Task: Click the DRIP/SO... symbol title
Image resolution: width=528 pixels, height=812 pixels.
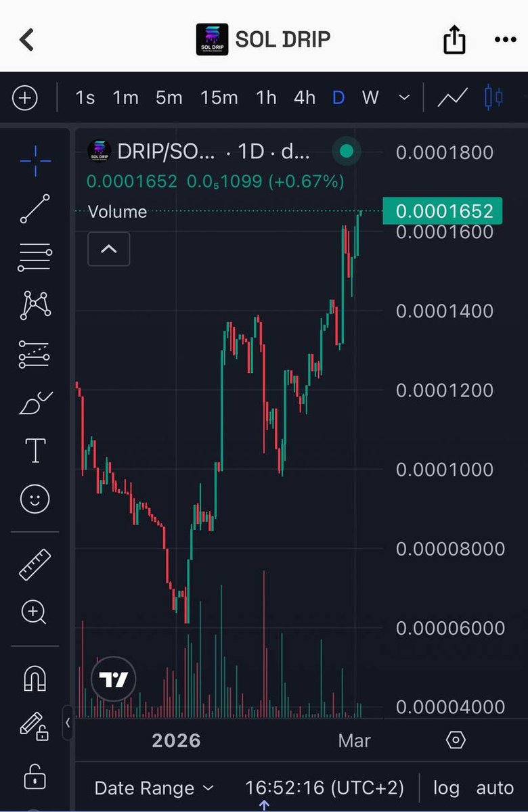Action: click(x=166, y=152)
